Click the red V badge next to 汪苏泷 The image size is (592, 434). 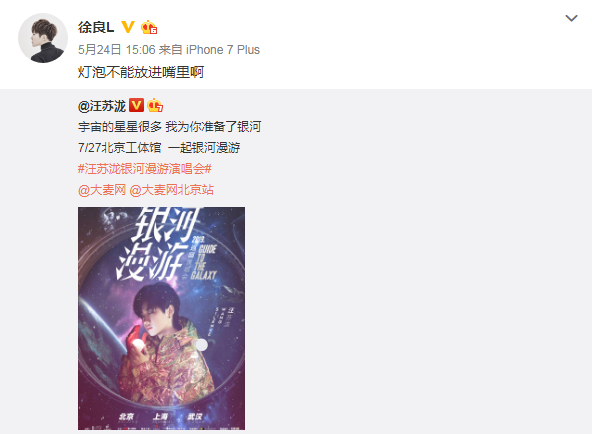tap(136, 105)
